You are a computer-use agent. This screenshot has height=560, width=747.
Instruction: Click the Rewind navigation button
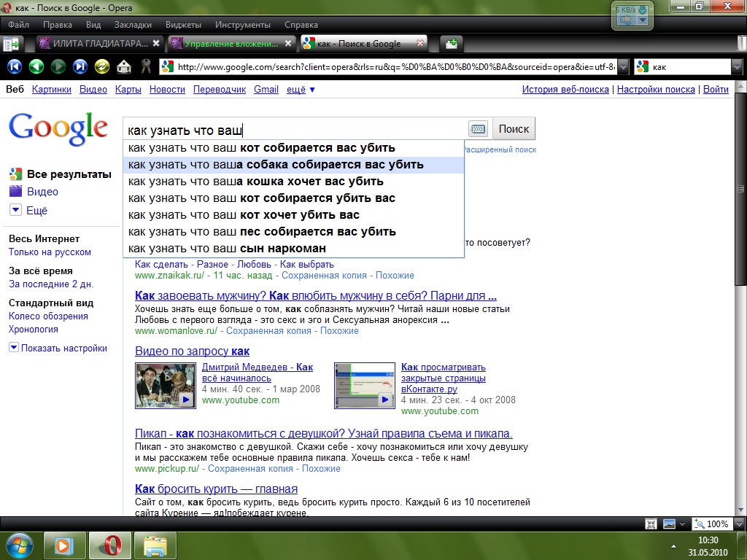[15, 67]
